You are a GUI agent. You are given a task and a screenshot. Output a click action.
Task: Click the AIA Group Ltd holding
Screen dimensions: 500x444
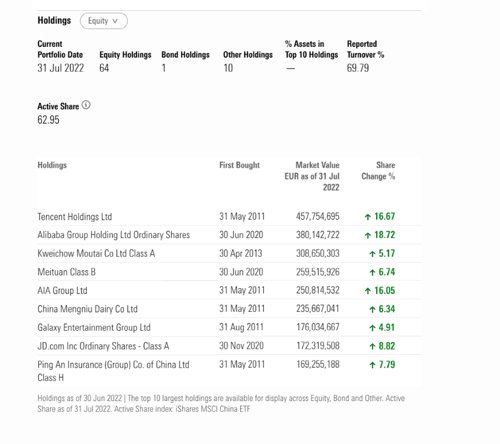click(x=62, y=290)
